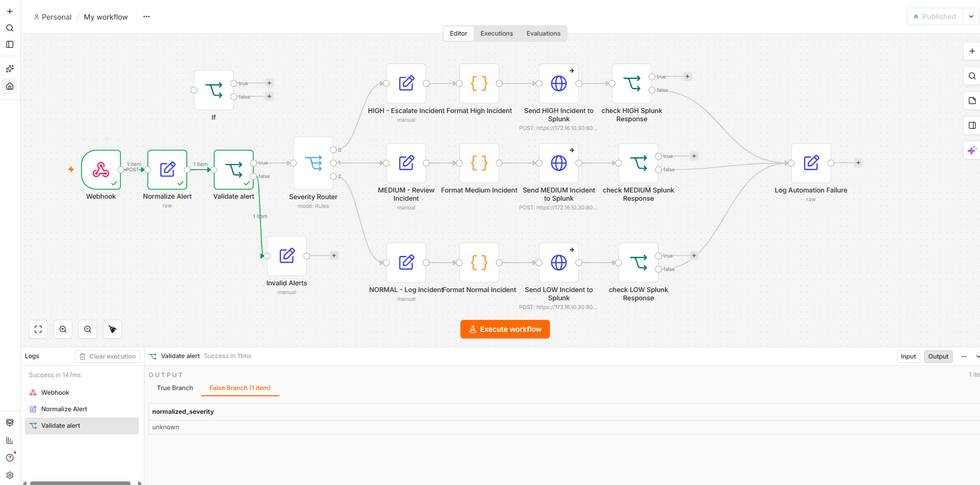Open the AI assistant sparkle icon

pyautogui.click(x=972, y=150)
